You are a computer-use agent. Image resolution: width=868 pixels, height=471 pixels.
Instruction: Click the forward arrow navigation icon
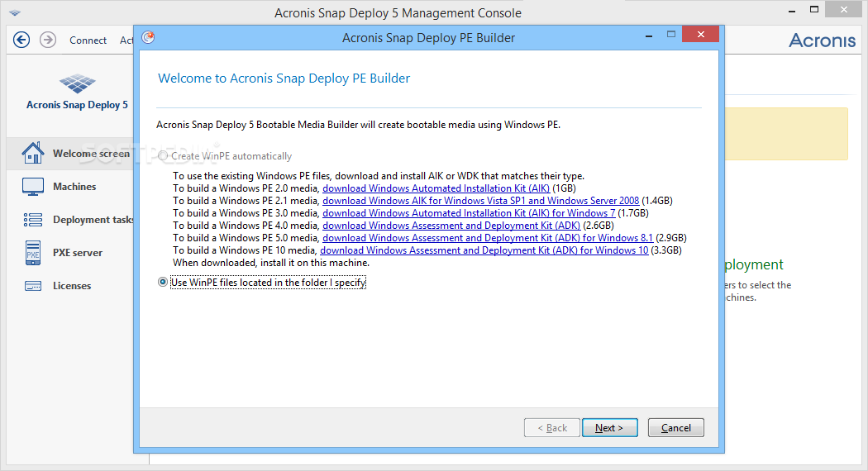(x=48, y=40)
